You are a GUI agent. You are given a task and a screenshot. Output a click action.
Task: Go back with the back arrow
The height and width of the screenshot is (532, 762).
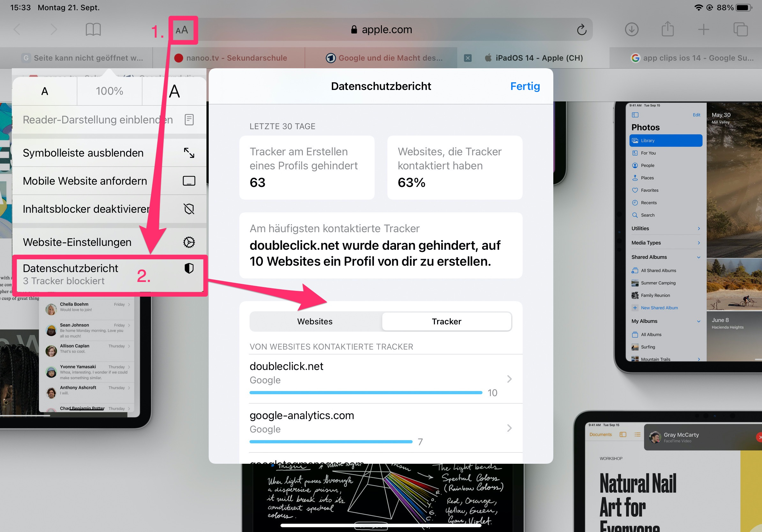point(17,30)
